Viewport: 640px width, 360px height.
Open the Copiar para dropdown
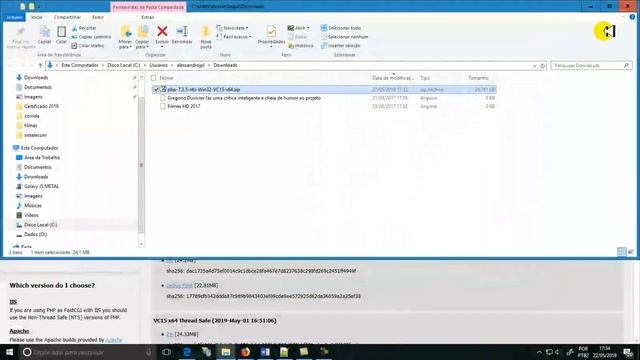(142, 44)
